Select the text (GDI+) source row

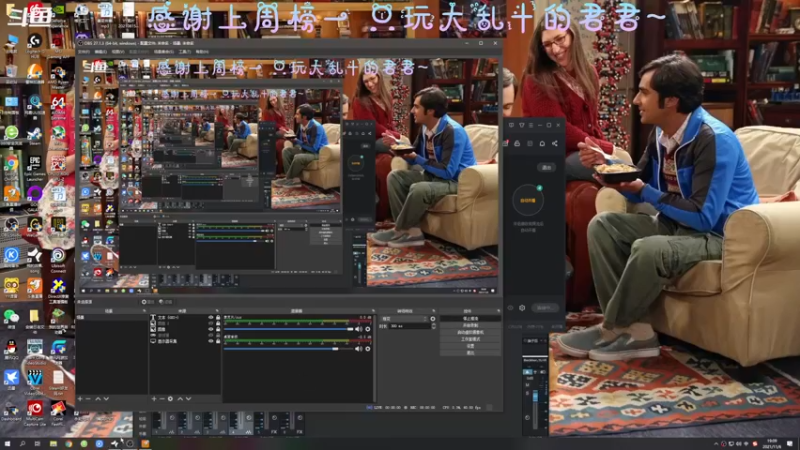tap(185, 317)
